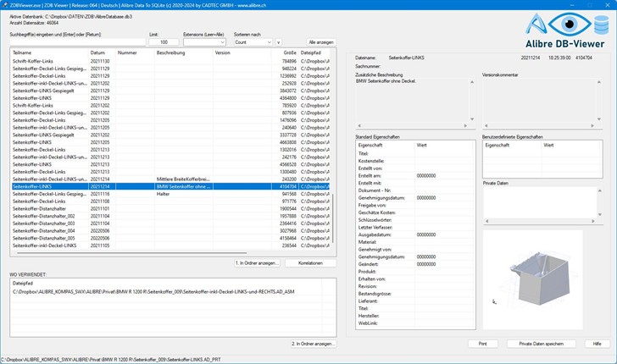Click the Limit field showing 100
Viewport: 617px width, 364px height.
(x=164, y=42)
